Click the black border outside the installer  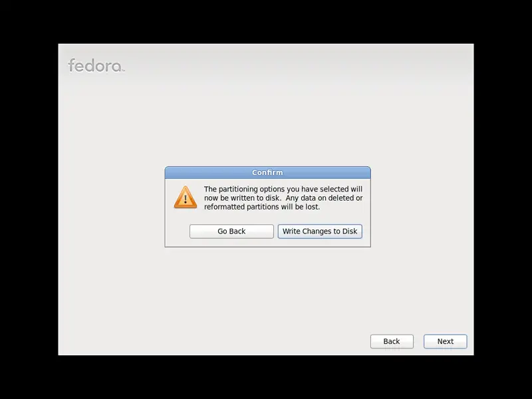click(x=266, y=21)
